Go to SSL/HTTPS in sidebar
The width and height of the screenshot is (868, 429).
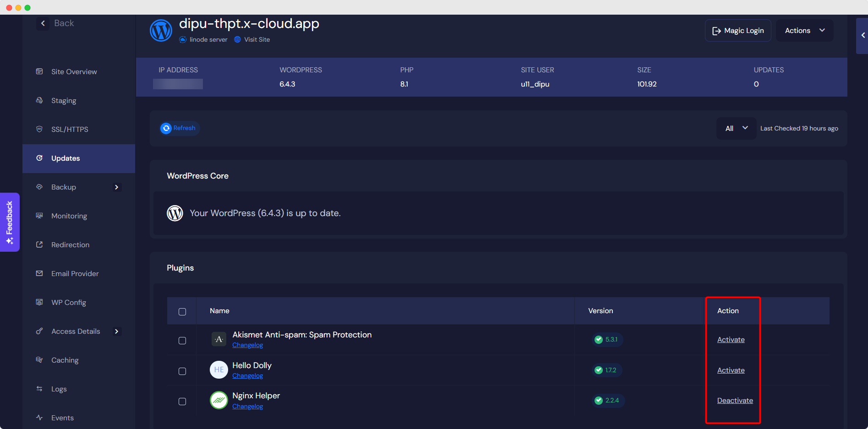point(70,130)
